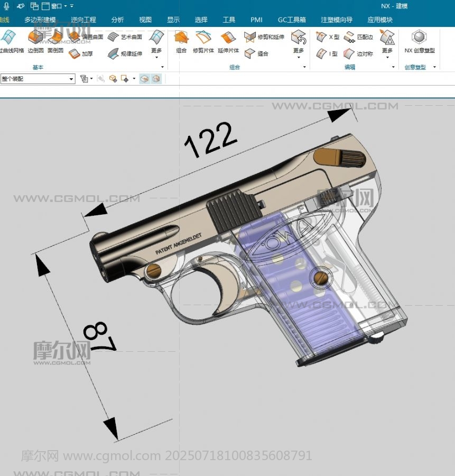This screenshot has height=476, width=455.
Task: Click the 修剪和延伸 trim and extend tool
Action: 264,37
